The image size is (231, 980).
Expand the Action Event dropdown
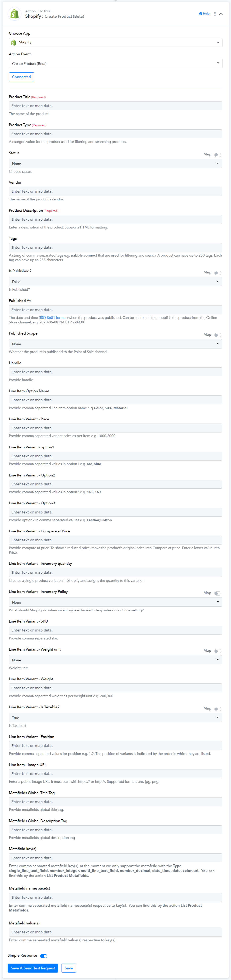click(115, 63)
